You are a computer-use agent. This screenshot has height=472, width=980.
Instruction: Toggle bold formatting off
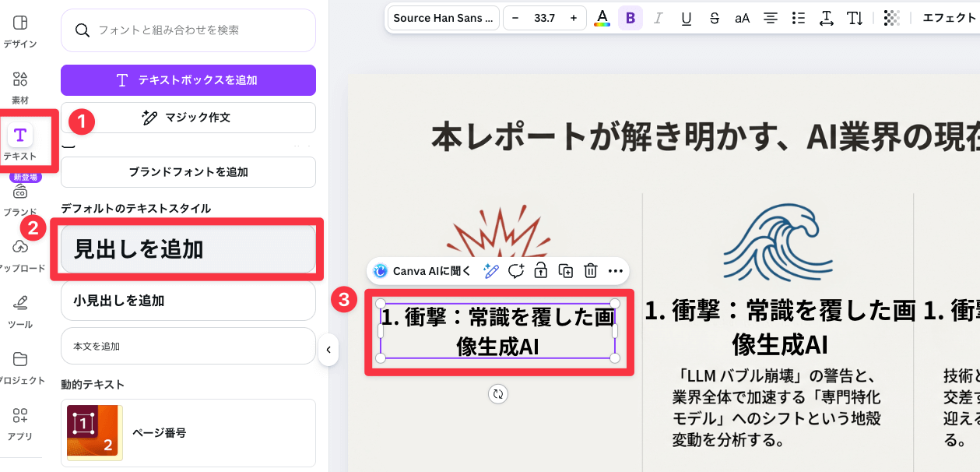[x=630, y=17]
